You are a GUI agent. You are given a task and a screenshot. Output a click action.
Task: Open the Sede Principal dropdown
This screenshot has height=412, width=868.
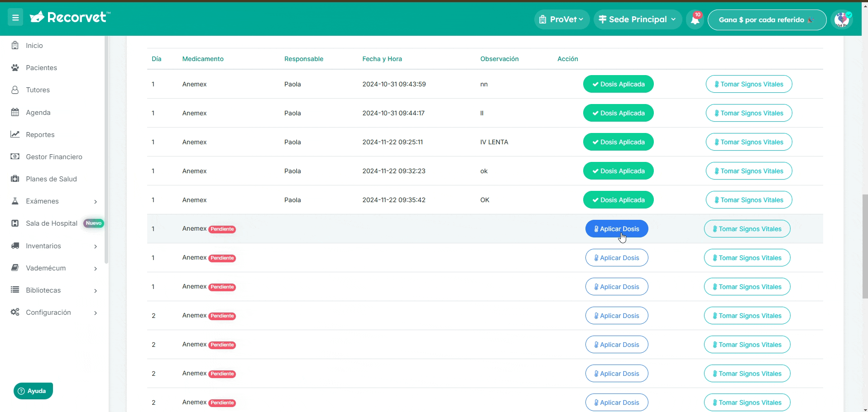638,19
